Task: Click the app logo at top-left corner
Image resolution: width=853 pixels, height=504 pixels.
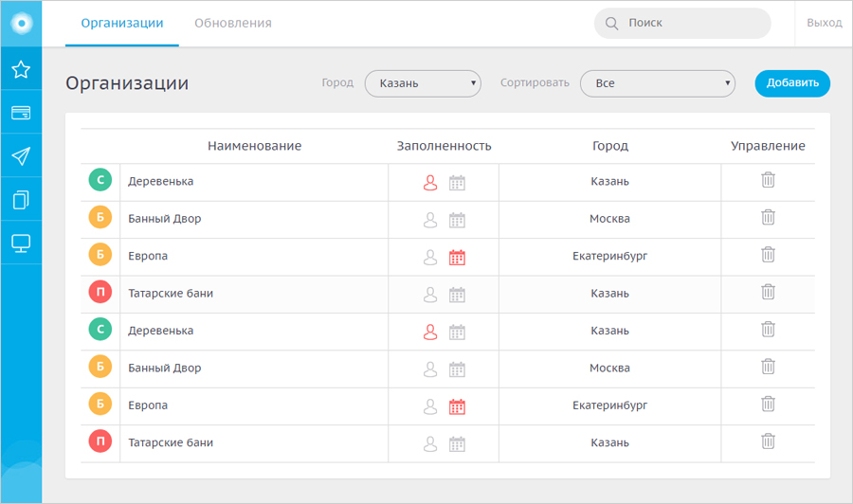Action: coord(21,23)
